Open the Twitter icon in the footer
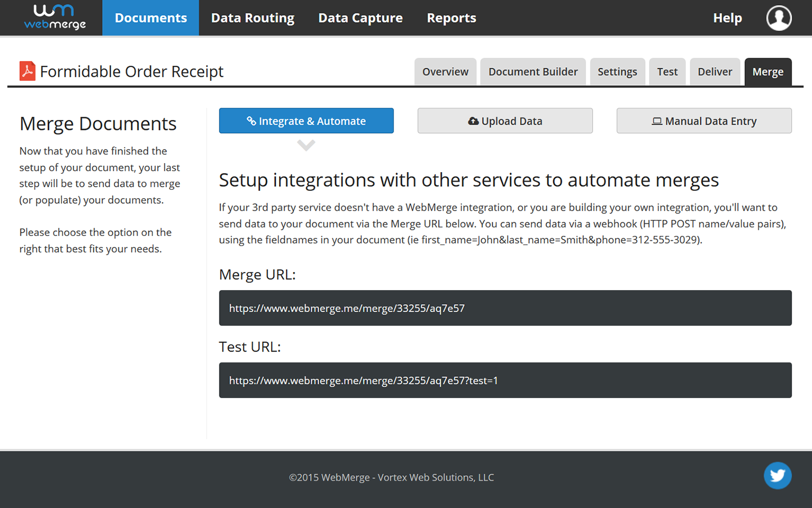The width and height of the screenshot is (812, 508). 778,476
